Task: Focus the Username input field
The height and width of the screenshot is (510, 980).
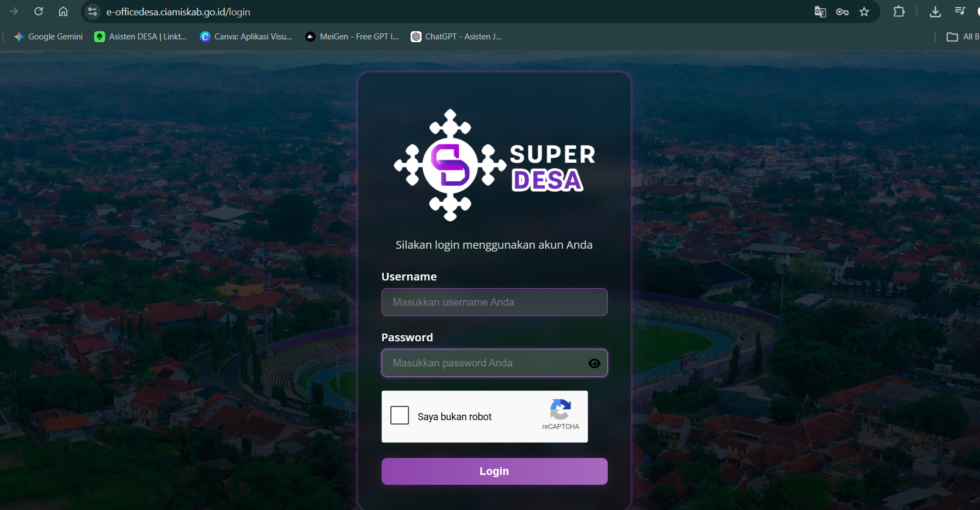Action: 494,302
